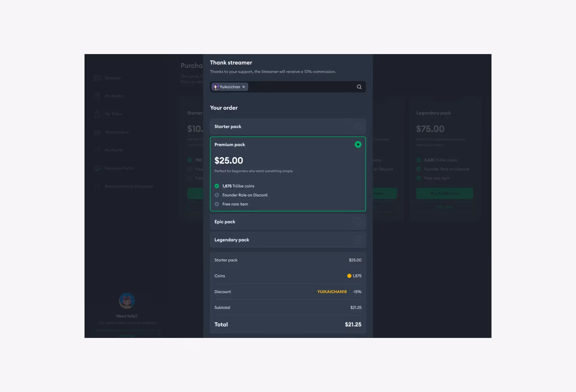Click the Starter pack $25.00 summary row value
Viewport: 576px width, 392px height.
[355, 260]
